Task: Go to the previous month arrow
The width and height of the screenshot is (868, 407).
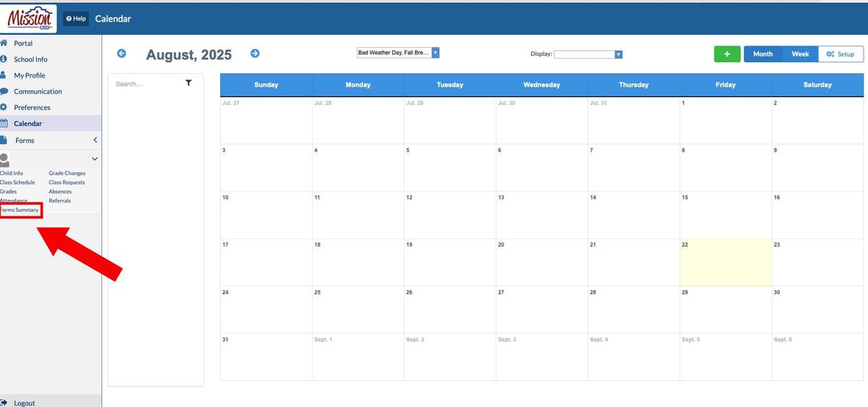Action: (x=122, y=54)
